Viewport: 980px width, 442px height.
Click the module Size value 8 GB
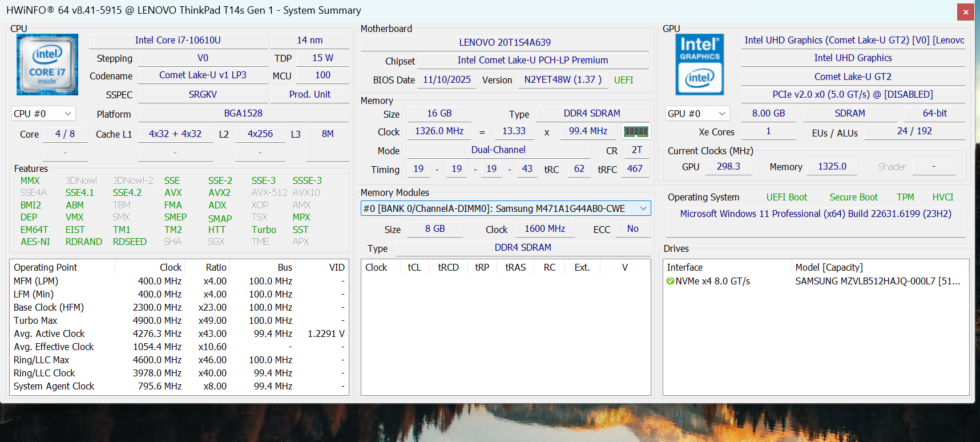coord(435,228)
